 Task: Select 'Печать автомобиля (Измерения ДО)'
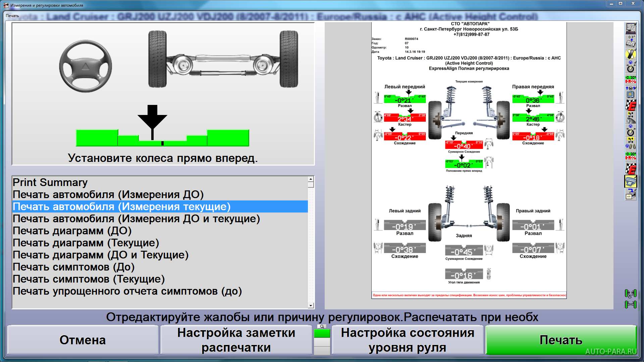point(160,194)
